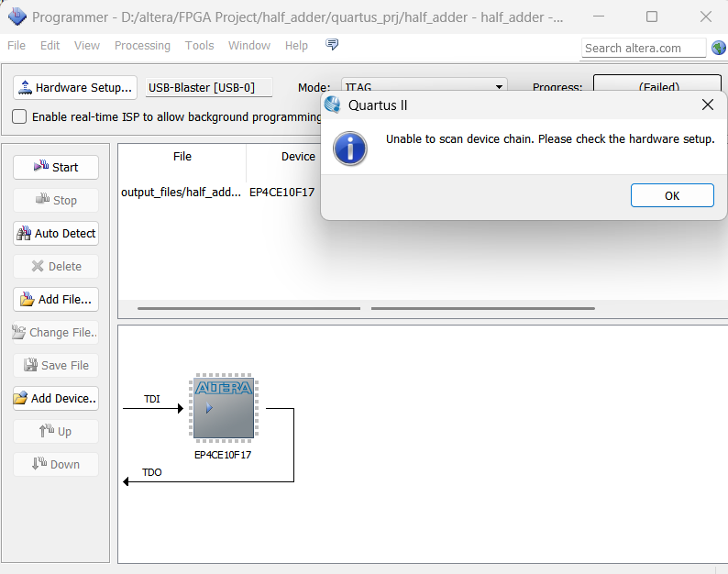This screenshot has height=574, width=728.
Task: Open the Tools menu
Action: tap(199, 46)
